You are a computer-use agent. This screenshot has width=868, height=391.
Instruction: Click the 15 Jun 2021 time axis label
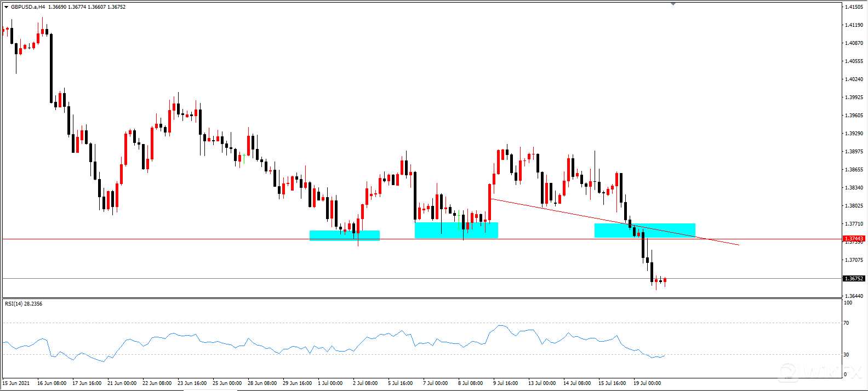(x=16, y=383)
